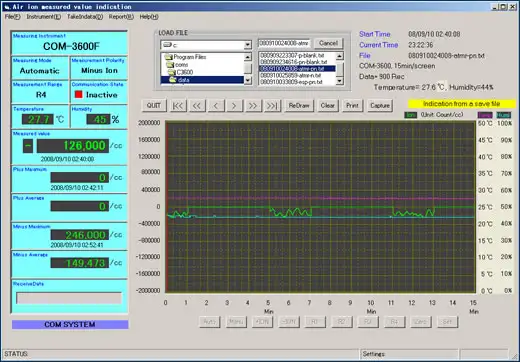Click the ReceiveData text field
Screen dimensions: 520x362
(x=69, y=298)
